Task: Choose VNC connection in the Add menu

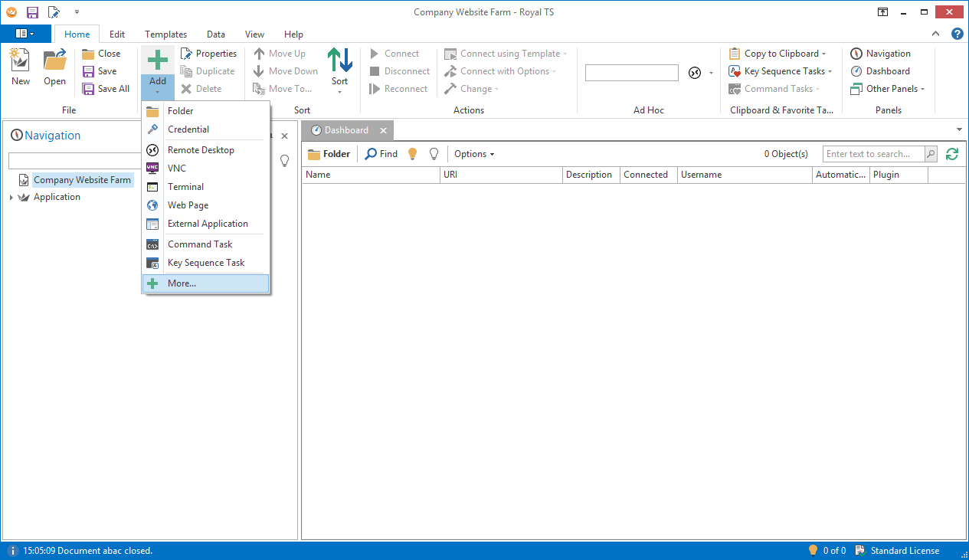Action: pyautogui.click(x=176, y=169)
